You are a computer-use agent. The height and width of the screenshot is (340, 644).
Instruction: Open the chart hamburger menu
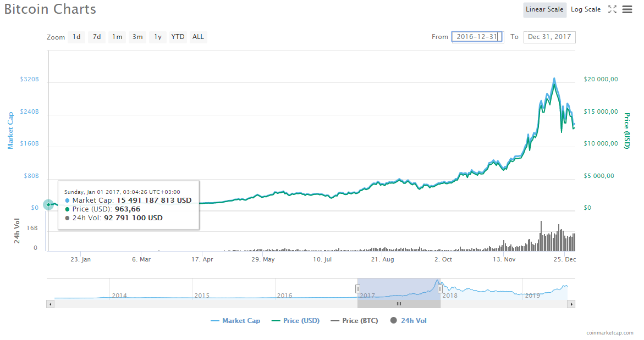[627, 9]
